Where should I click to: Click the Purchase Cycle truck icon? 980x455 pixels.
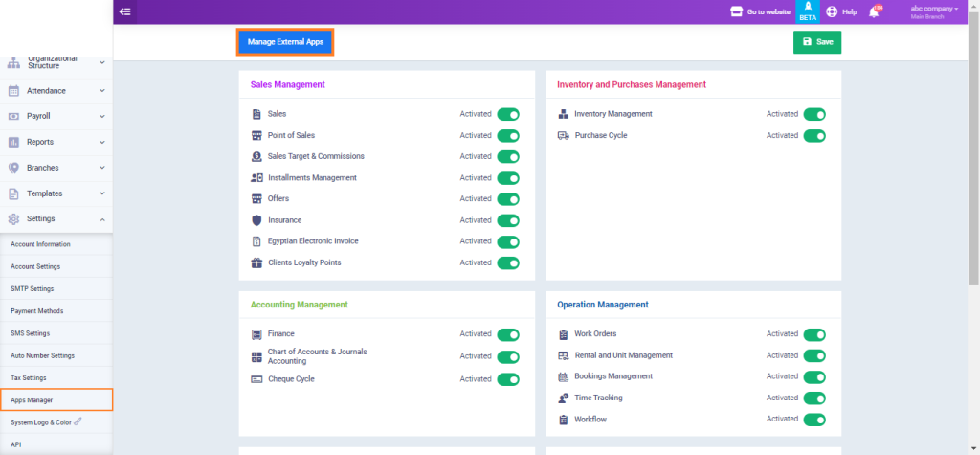click(563, 135)
